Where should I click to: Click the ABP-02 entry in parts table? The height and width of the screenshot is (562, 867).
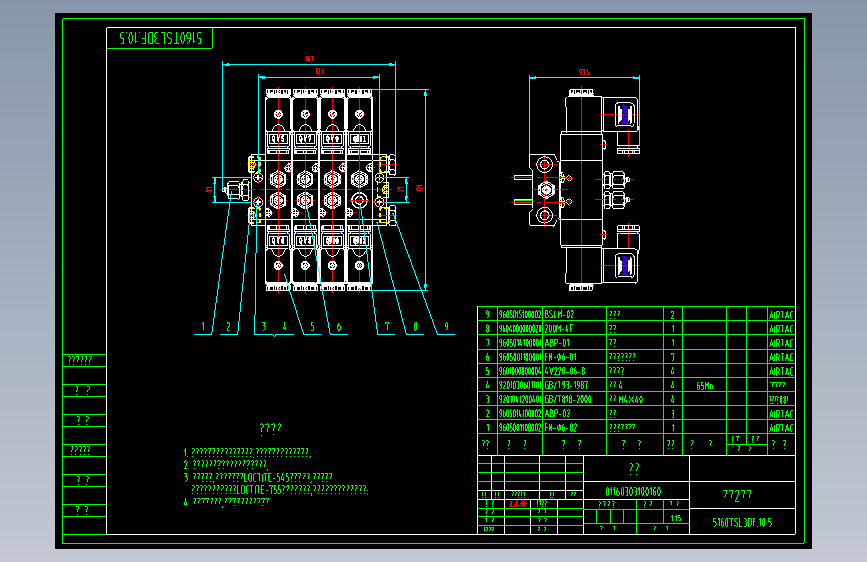pyautogui.click(x=574, y=413)
